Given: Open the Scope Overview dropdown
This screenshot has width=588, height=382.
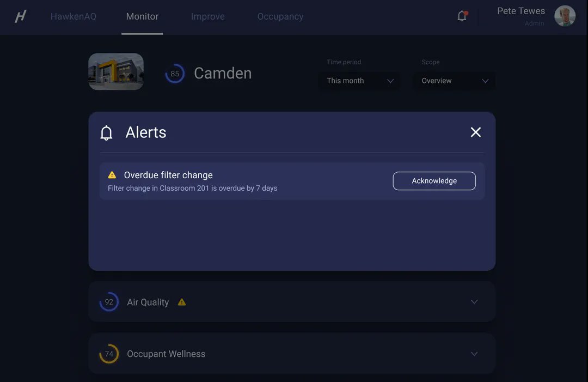Looking at the screenshot, I should pos(454,81).
